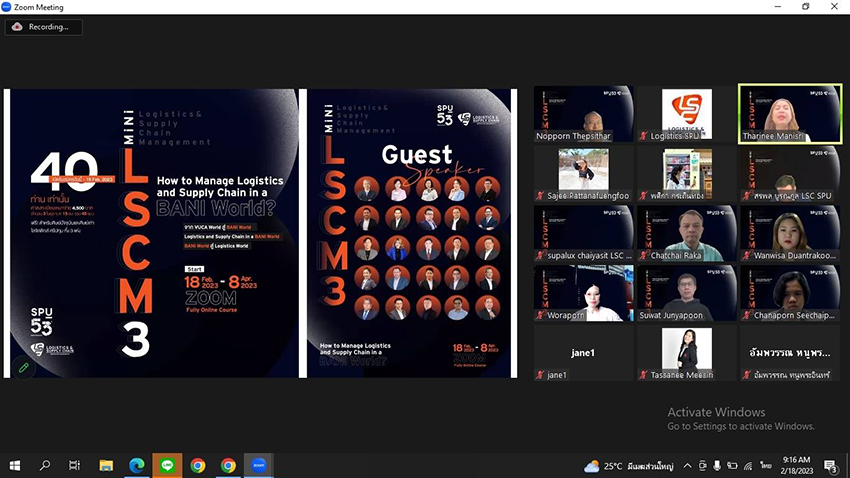Click muted mic icon beside Chanaporn Seechaip
This screenshot has width=850, height=478.
pyautogui.click(x=746, y=315)
